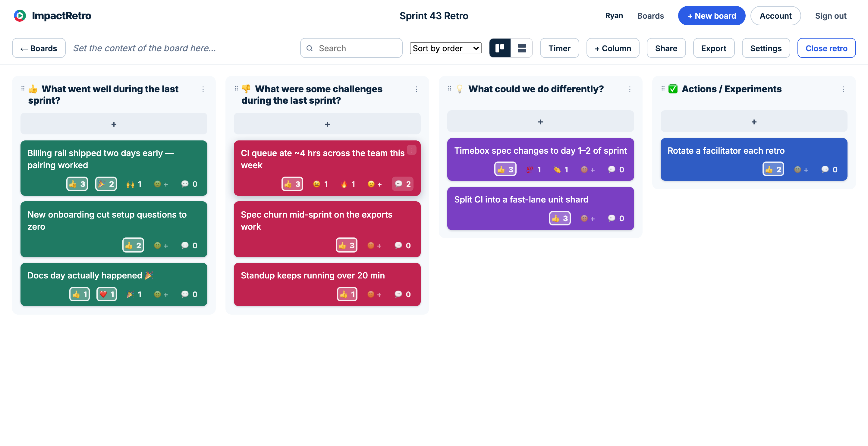
Task: Open the three-dot menu on CI queue card
Action: pyautogui.click(x=411, y=150)
